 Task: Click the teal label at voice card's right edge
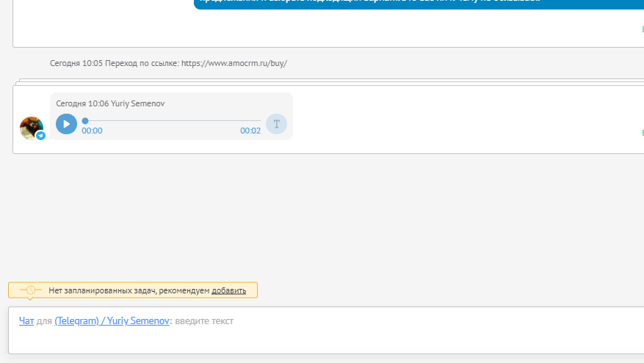(x=642, y=133)
